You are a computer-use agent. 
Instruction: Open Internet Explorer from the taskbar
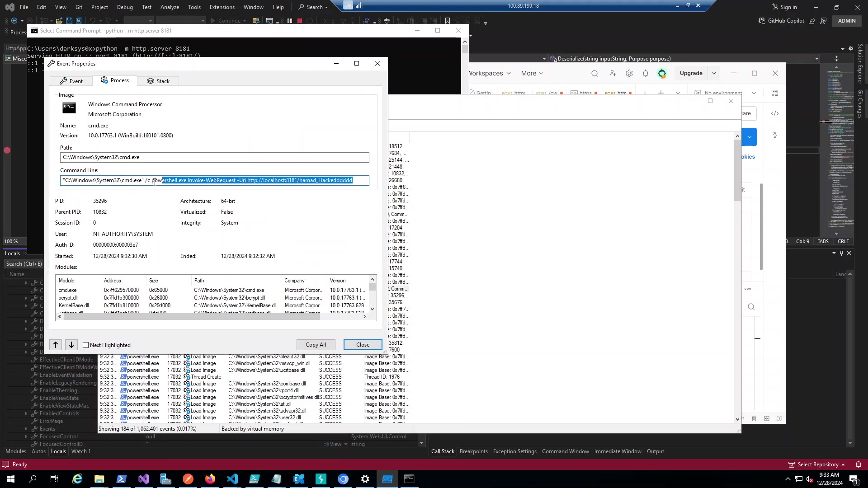coord(77,479)
